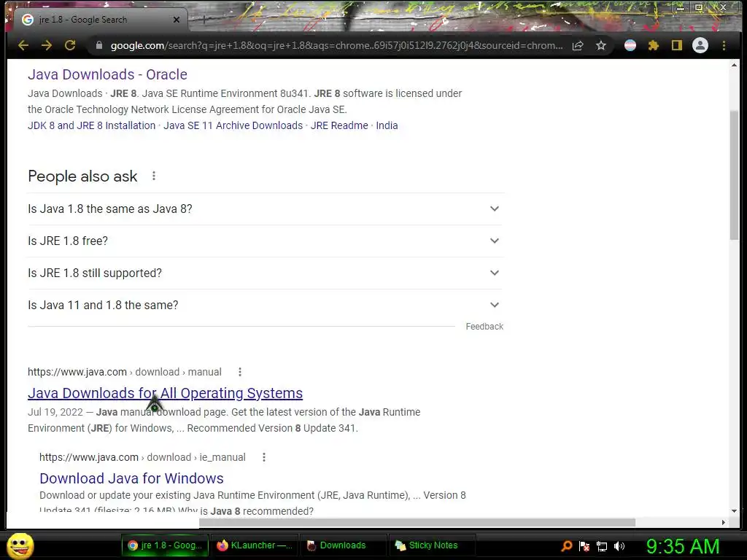Image resolution: width=747 pixels, height=560 pixels.
Task: Open the Chrome three-dot menu
Action: (x=724, y=46)
